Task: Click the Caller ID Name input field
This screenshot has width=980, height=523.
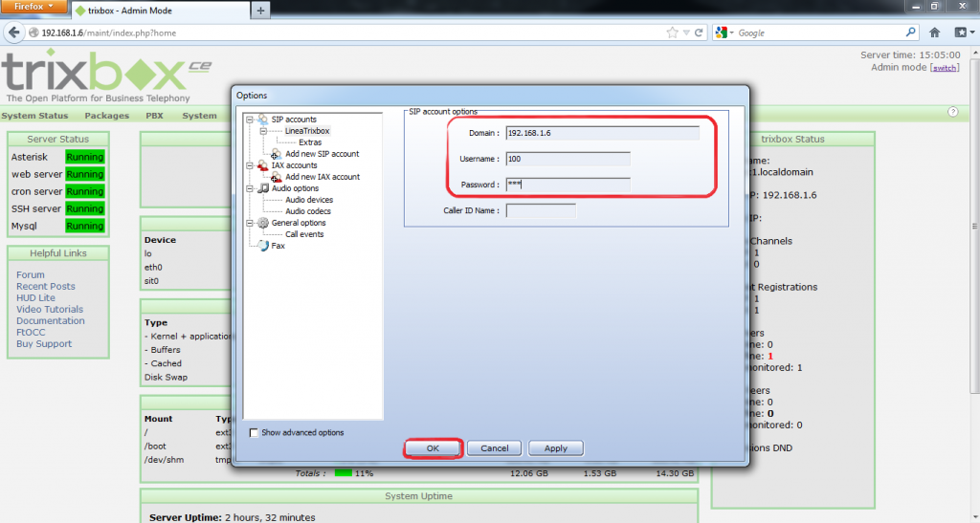Action: 541,210
